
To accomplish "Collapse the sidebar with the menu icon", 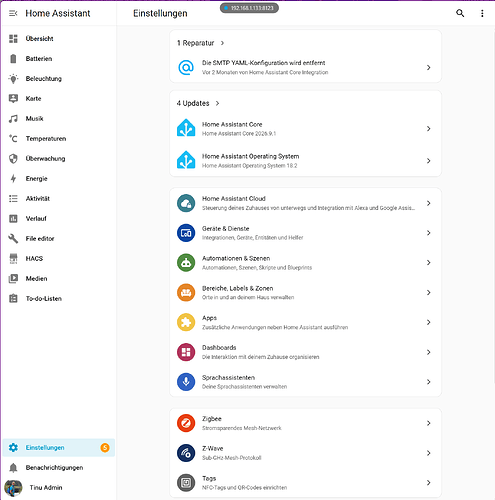I will click(x=13, y=13).
